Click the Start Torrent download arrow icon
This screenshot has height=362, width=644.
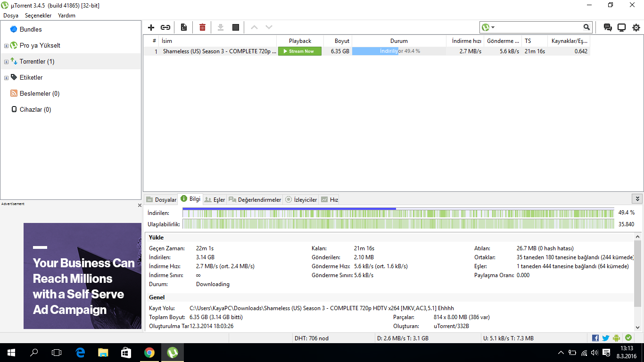(220, 27)
